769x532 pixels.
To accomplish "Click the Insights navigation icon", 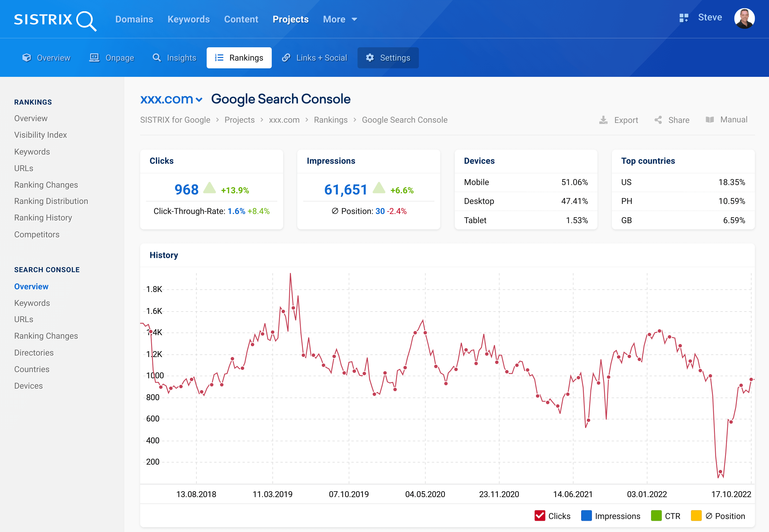I will 156,58.
